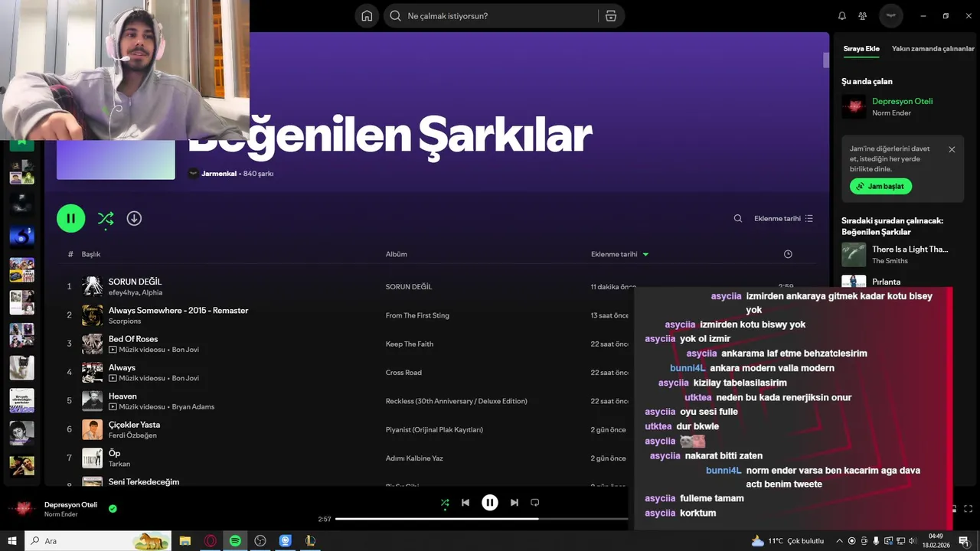
Task: Open Windows Start menu
Action: coord(11,541)
